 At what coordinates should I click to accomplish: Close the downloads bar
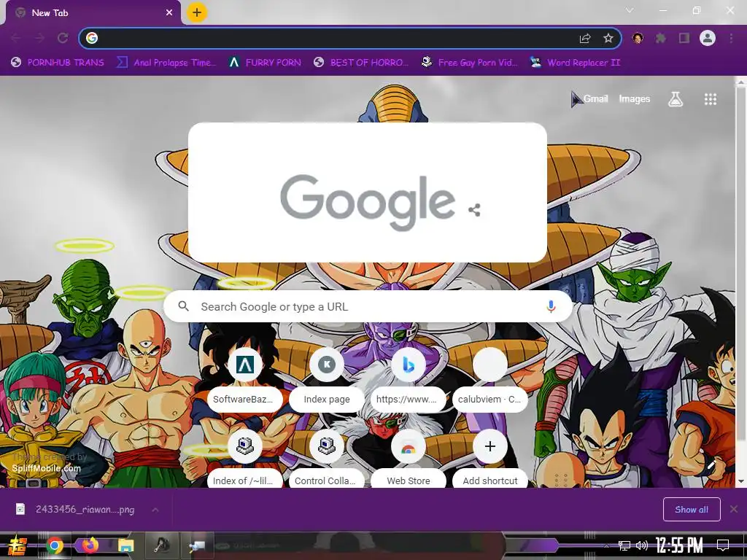(x=734, y=510)
